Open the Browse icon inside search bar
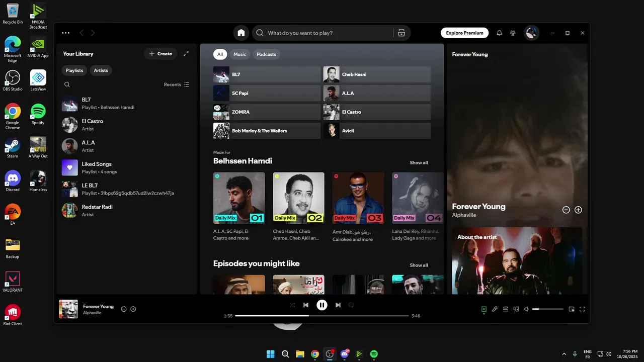644x362 pixels. [401, 33]
